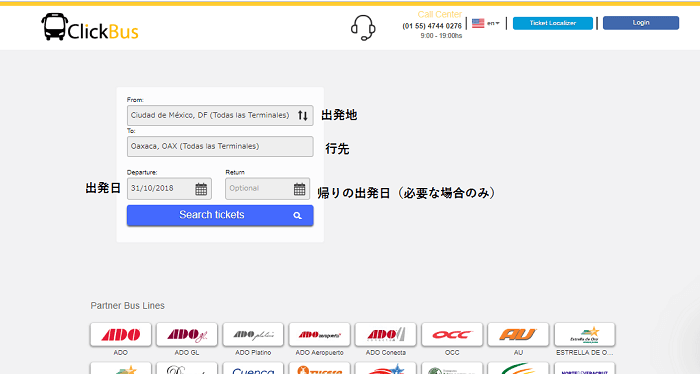Select the Estrella de Oro partner logo
Viewport: 700px width, 374px height.
click(584, 335)
